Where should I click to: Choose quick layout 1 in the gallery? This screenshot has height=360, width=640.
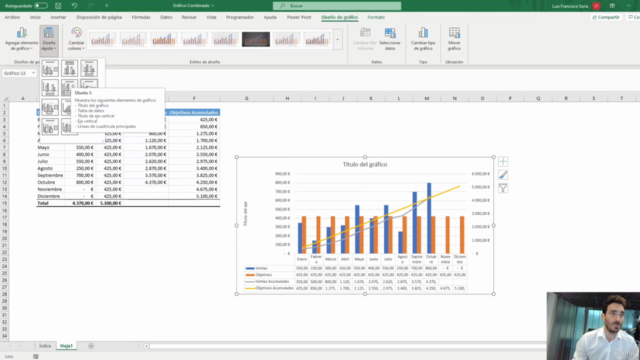click(50, 68)
